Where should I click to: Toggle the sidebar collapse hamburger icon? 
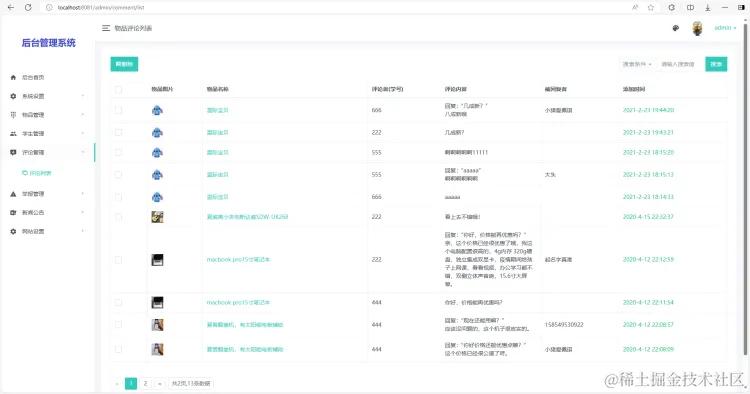[x=106, y=28]
